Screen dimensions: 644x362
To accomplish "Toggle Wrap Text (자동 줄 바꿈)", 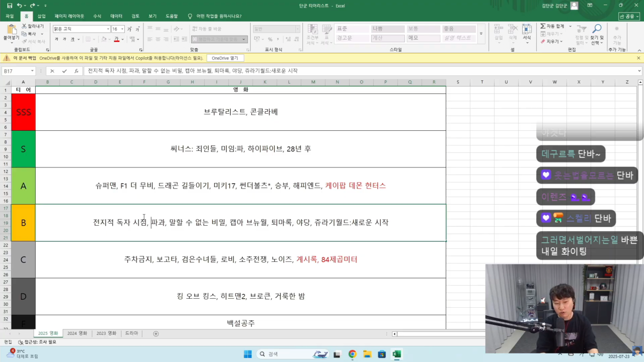I will 206,29.
